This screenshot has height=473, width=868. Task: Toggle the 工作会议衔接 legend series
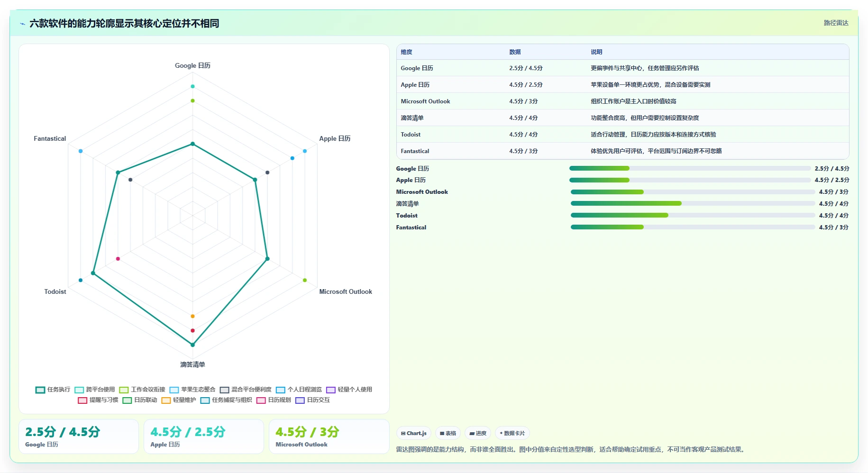pyautogui.click(x=142, y=390)
